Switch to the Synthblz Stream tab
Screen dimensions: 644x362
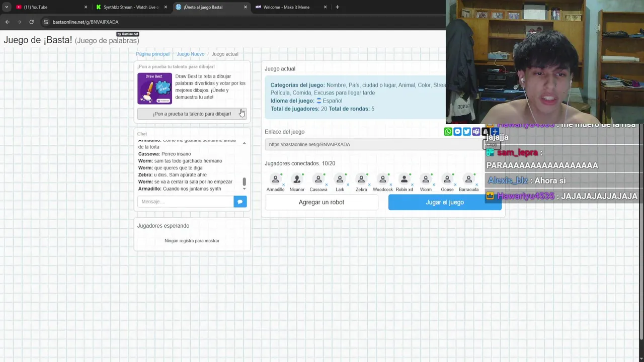(x=131, y=7)
